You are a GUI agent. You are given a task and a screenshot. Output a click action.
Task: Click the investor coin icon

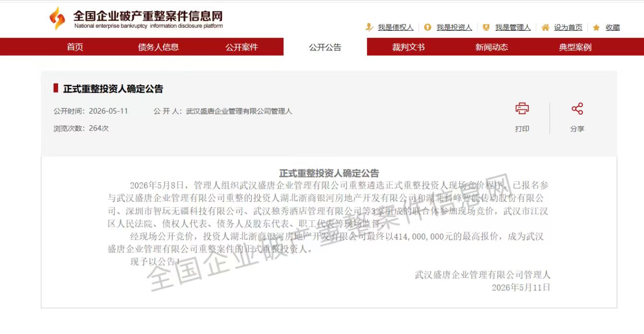click(x=427, y=27)
